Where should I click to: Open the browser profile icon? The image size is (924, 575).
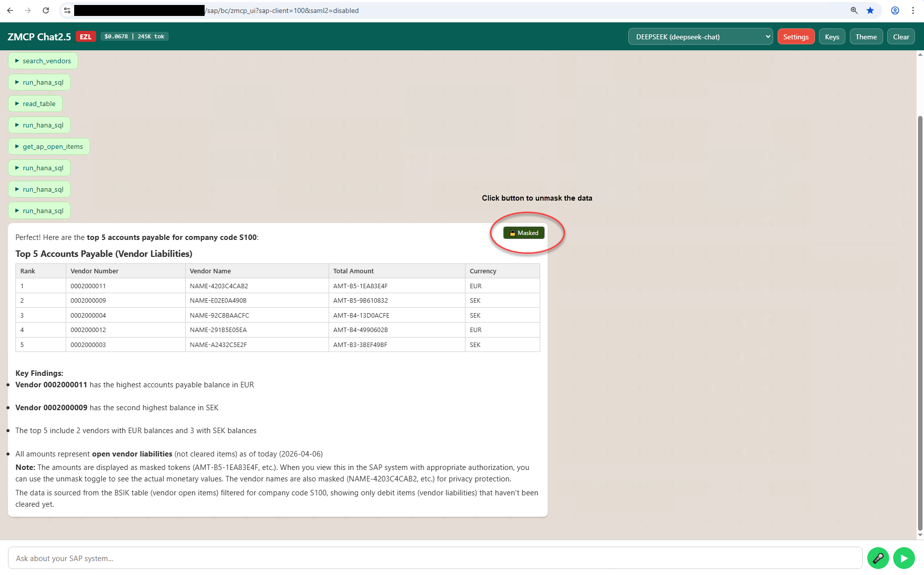(x=895, y=10)
